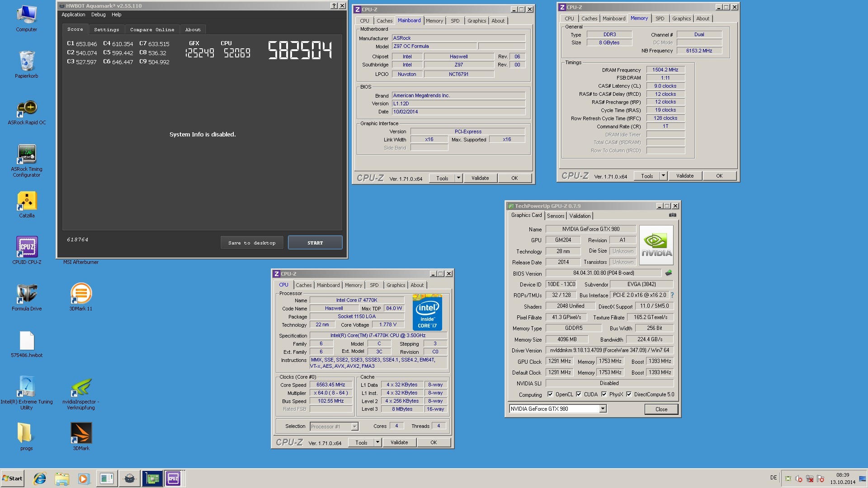
Task: Toggle the DirectCompute 5.0 checkbox
Action: coord(629,394)
